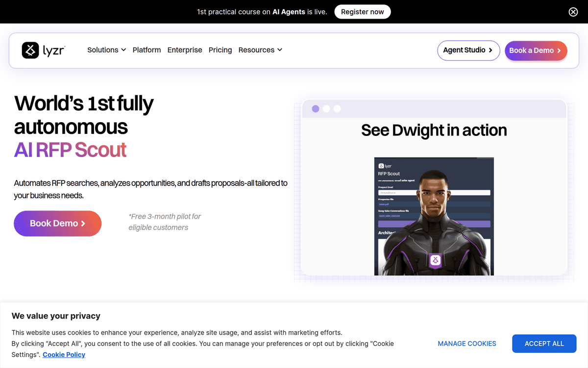The width and height of the screenshot is (588, 368).
Task: Click the Book a Demo button in the navbar
Action: click(536, 51)
